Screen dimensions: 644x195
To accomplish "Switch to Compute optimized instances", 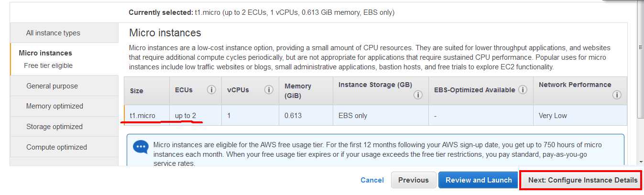I will point(64,147).
